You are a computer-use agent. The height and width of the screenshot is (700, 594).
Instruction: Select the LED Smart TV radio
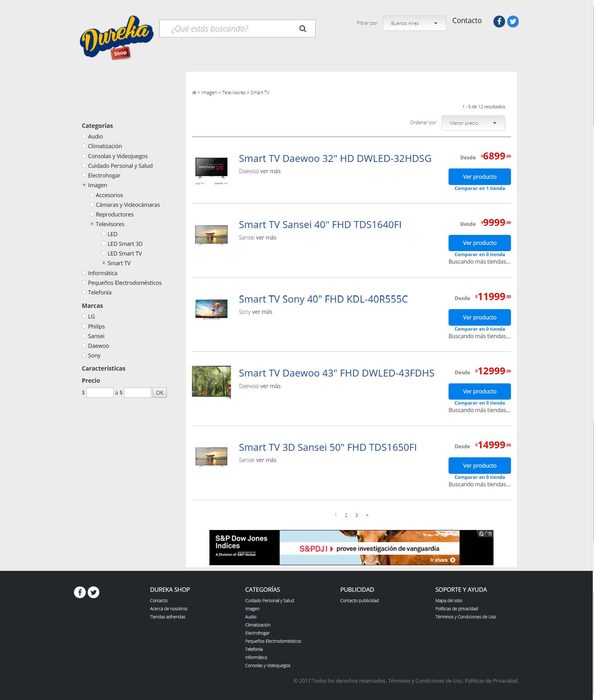[104, 253]
